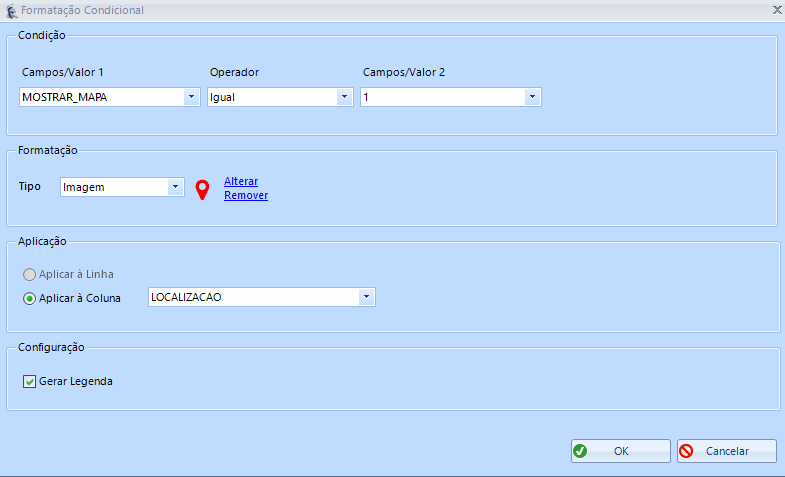Close the Formatação Condicional dialog
Screen dimensions: 785x477
(776, 9)
